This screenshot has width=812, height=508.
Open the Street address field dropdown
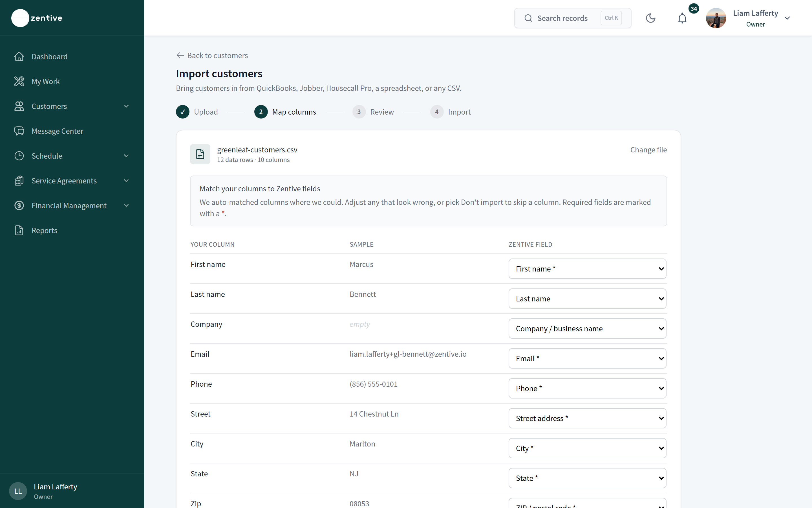click(x=587, y=418)
